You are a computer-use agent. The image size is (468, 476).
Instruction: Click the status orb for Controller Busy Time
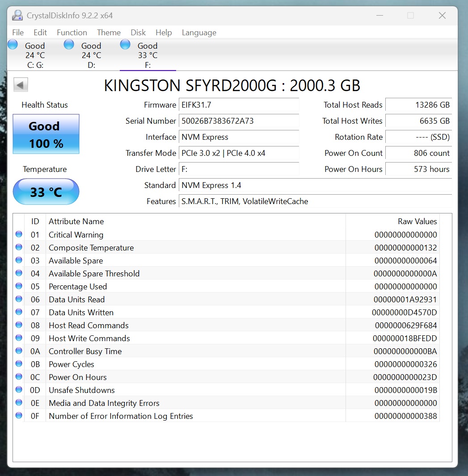(x=19, y=351)
